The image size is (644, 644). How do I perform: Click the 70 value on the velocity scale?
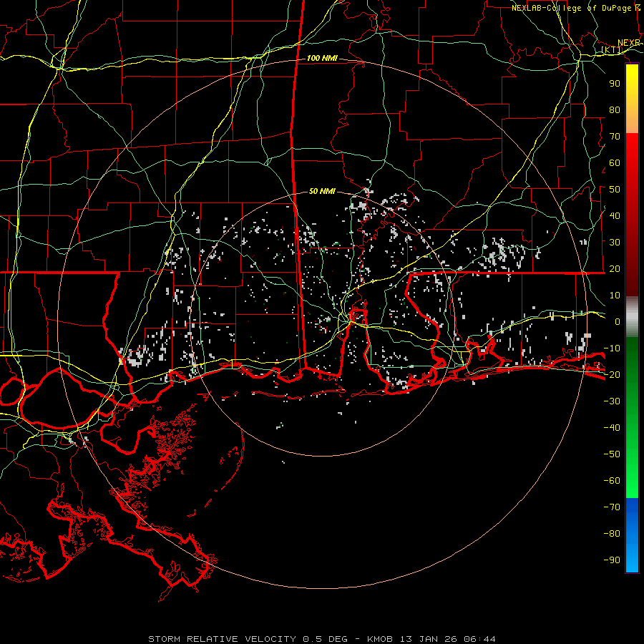(x=615, y=137)
